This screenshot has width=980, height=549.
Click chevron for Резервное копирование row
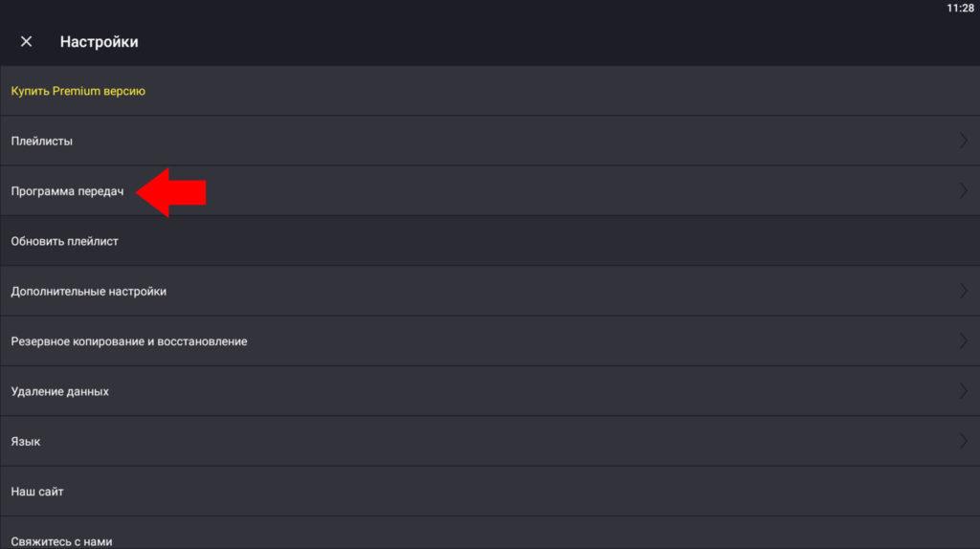point(963,341)
